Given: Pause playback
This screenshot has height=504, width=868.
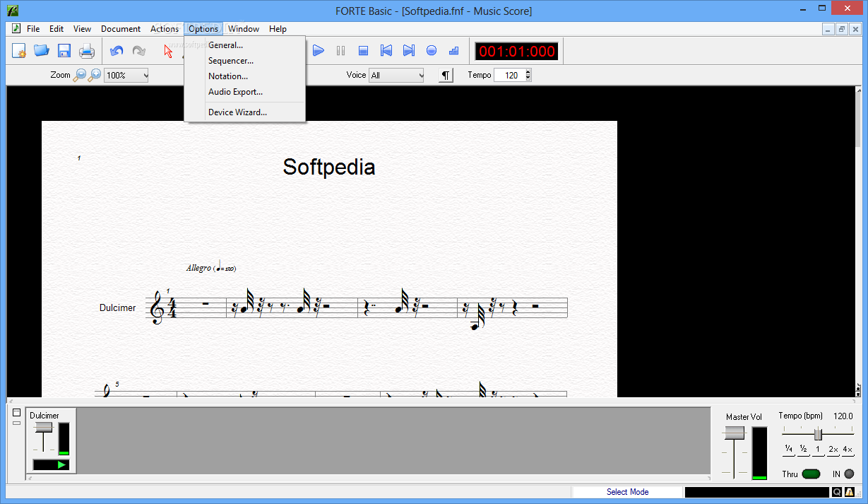Looking at the screenshot, I should 341,51.
